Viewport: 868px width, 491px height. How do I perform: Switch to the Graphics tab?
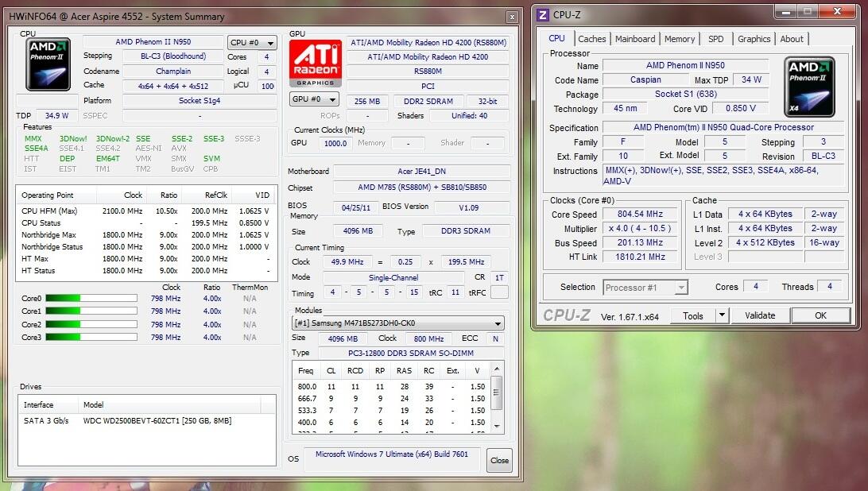pyautogui.click(x=754, y=39)
